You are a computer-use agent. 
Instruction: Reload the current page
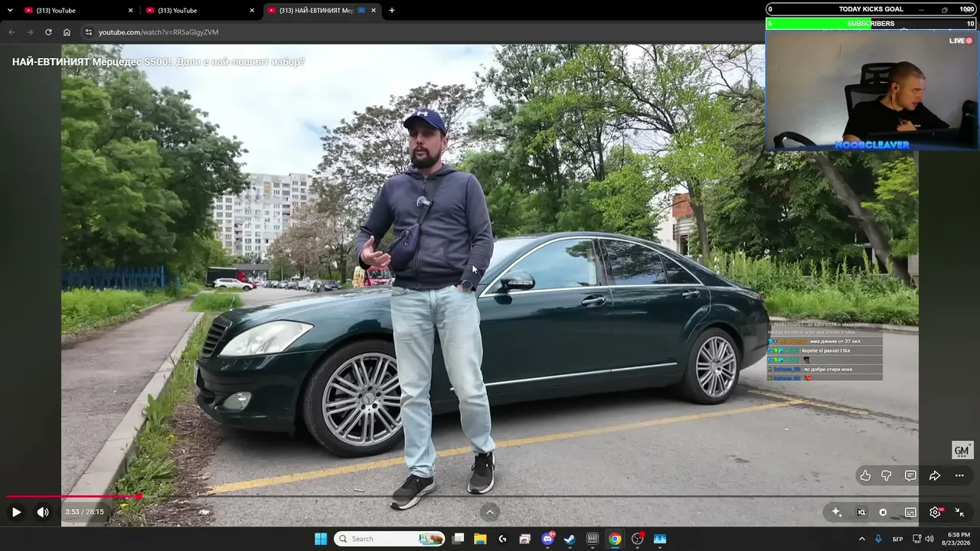[48, 32]
